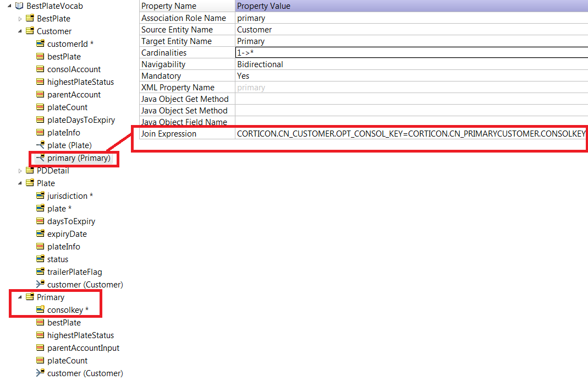
Task: Collapse the Primary entity node
Action: (x=20, y=297)
